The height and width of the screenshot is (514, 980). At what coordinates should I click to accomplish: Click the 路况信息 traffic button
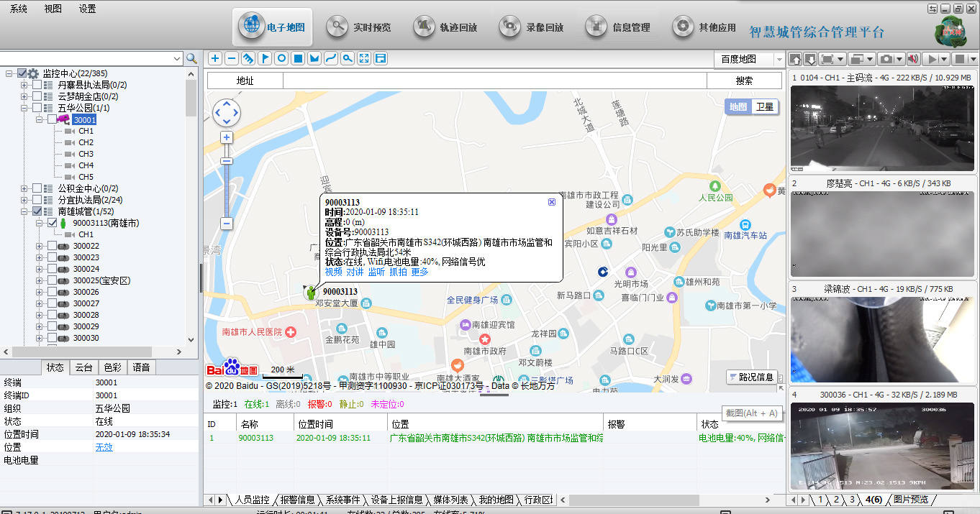(x=752, y=377)
